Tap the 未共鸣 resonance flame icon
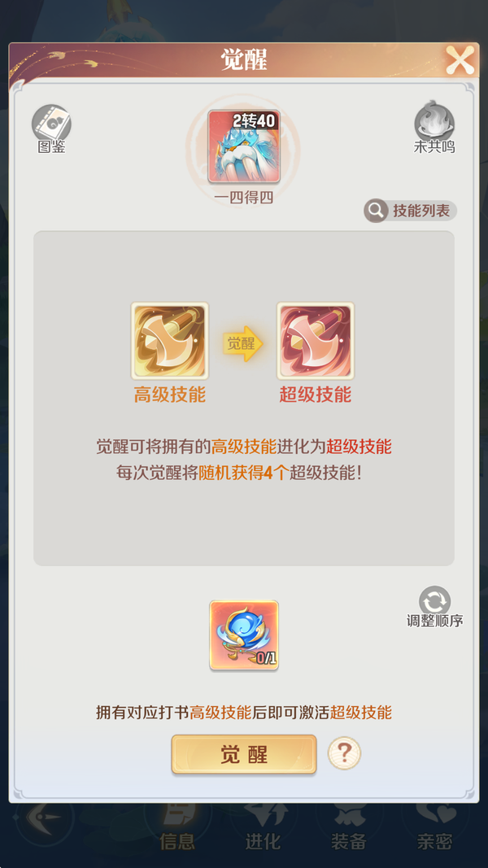488x868 pixels. click(x=434, y=127)
